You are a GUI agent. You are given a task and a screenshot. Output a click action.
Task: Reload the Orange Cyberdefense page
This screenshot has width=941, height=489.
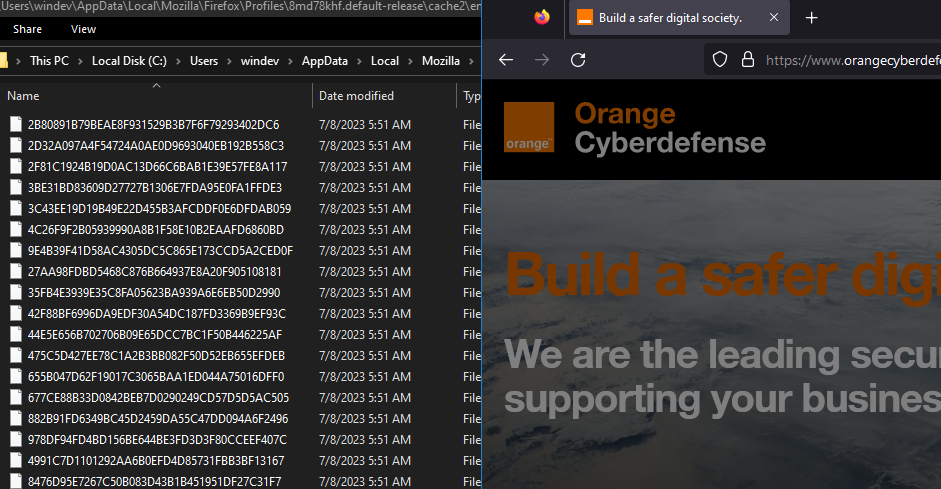tap(577, 60)
